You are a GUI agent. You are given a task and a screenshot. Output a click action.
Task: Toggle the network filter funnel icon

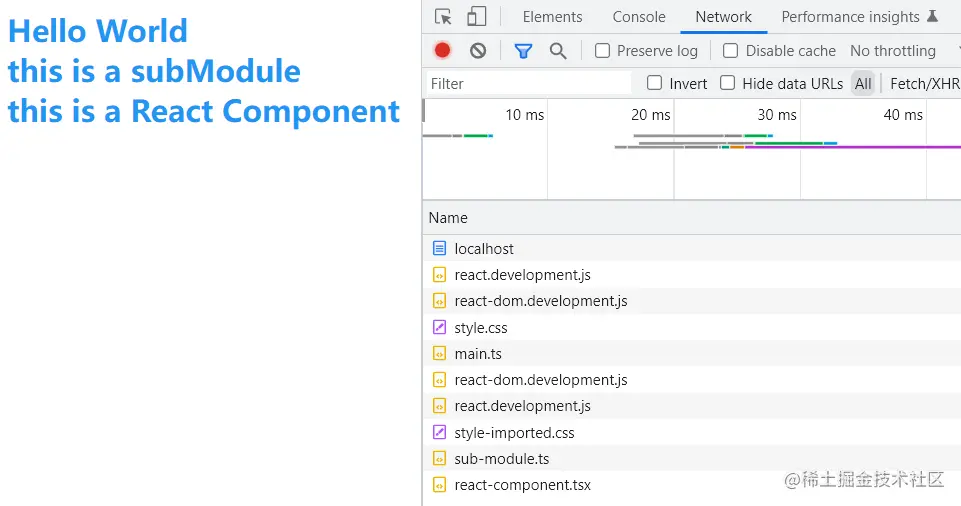(x=523, y=51)
